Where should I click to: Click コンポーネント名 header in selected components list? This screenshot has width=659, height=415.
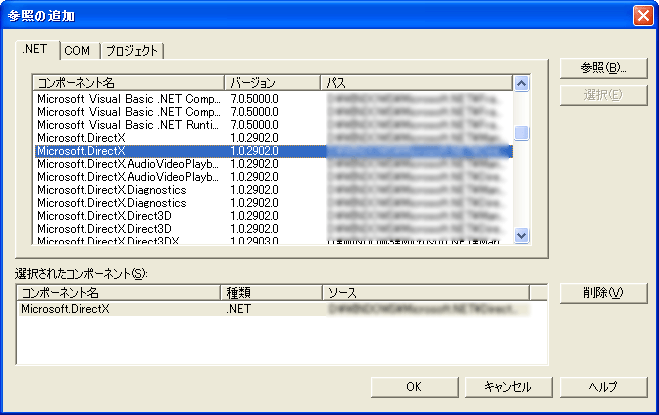click(119, 292)
